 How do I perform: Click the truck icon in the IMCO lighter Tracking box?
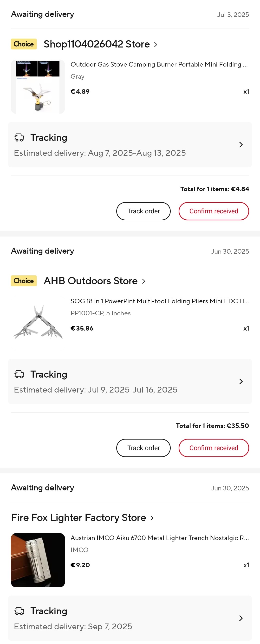[x=19, y=611]
